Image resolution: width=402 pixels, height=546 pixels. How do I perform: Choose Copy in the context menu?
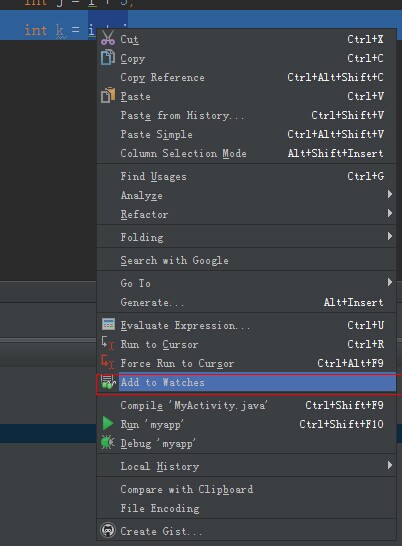246,58
